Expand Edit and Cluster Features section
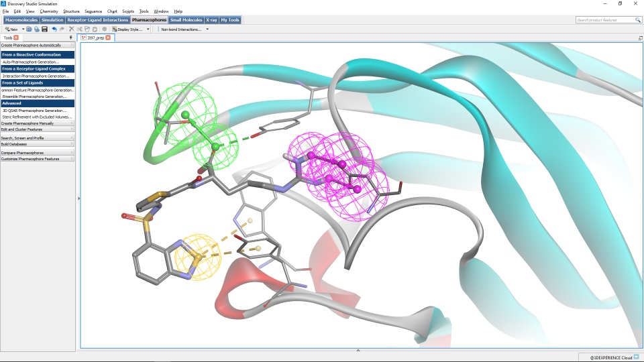The image size is (644, 362). coord(38,129)
